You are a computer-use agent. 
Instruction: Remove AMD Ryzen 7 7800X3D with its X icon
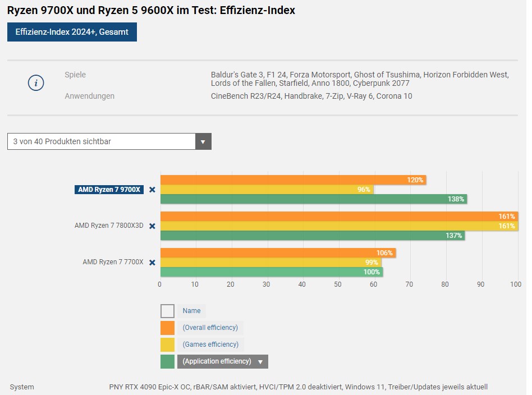click(152, 226)
